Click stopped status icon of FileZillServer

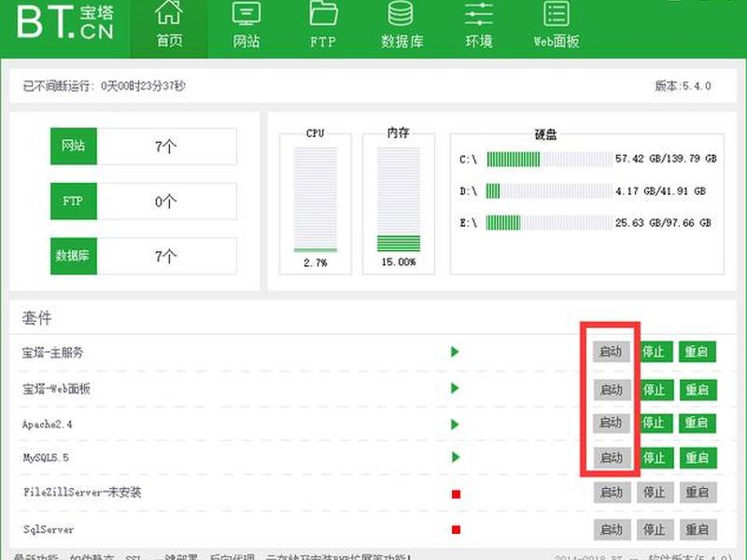pyautogui.click(x=456, y=495)
